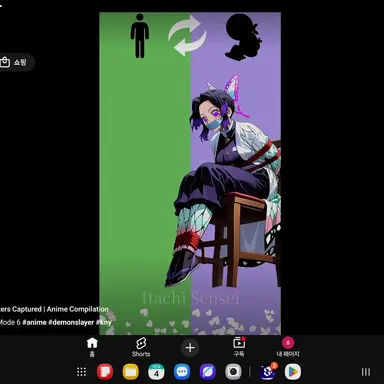
Task: Tap the #anime hashtag
Action: (34, 322)
